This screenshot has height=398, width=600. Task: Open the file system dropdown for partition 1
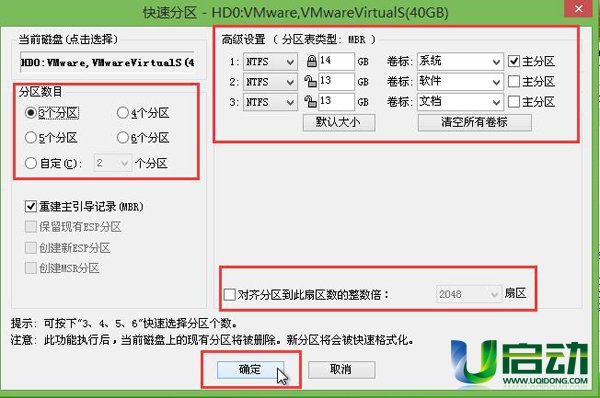click(270, 62)
